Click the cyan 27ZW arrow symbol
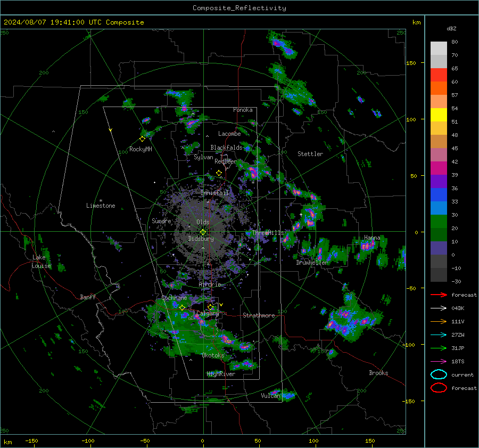Image resolution: width=479 pixels, height=448 pixels. 439,335
